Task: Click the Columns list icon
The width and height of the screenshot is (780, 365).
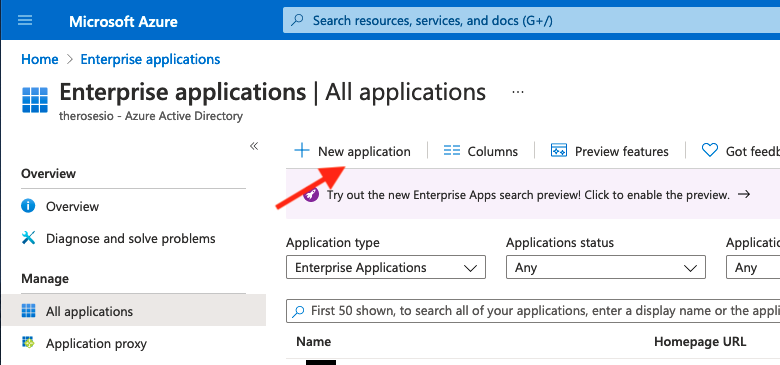Action: click(452, 151)
